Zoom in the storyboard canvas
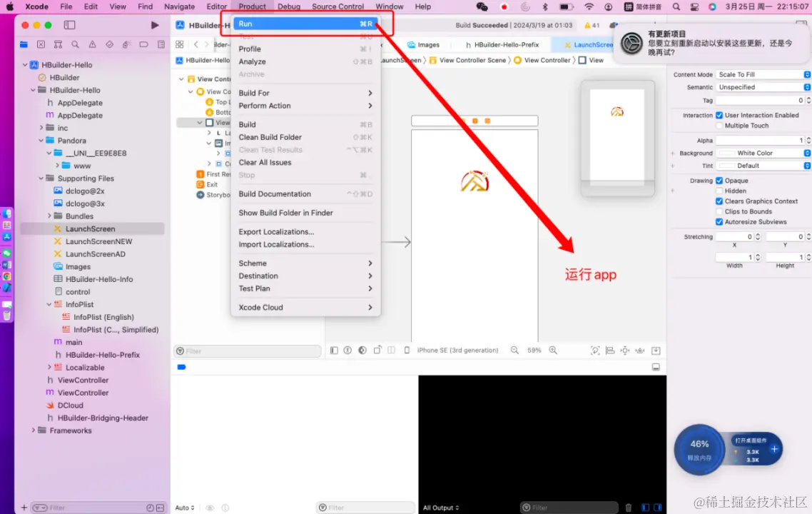 coord(553,351)
